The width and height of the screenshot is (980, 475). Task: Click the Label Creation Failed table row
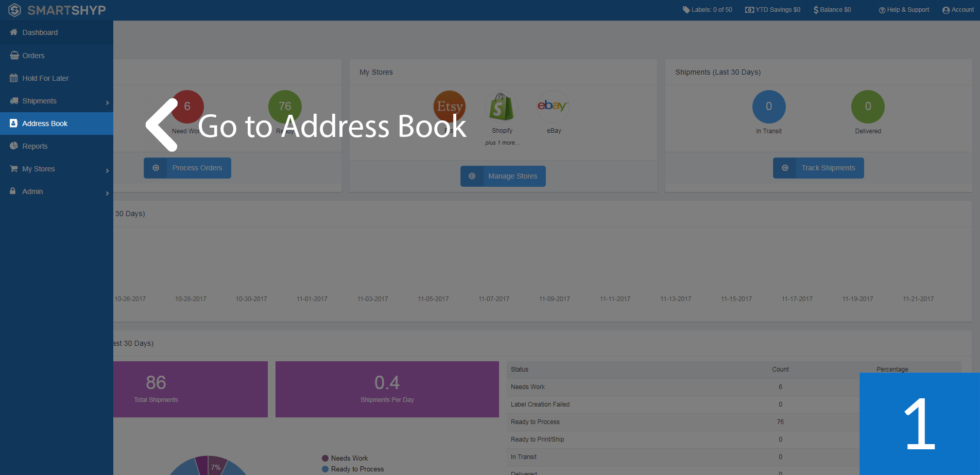click(683, 404)
